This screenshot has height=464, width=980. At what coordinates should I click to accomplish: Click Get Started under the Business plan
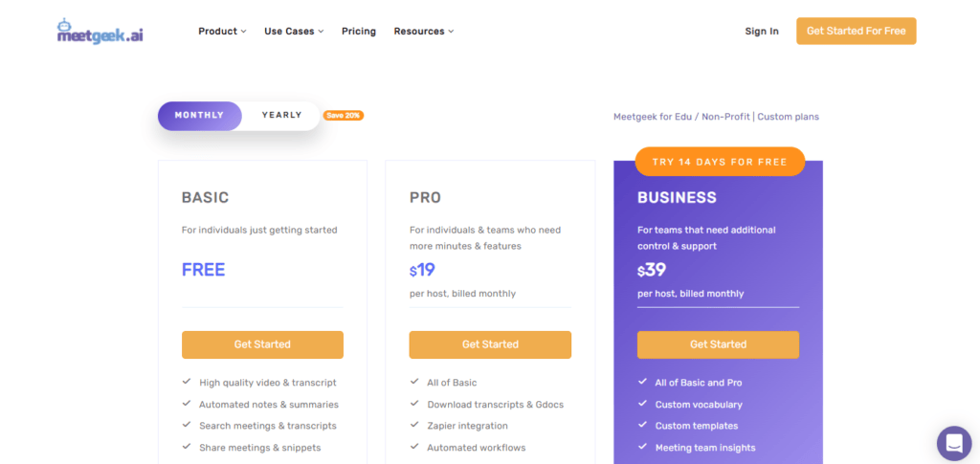pos(718,344)
